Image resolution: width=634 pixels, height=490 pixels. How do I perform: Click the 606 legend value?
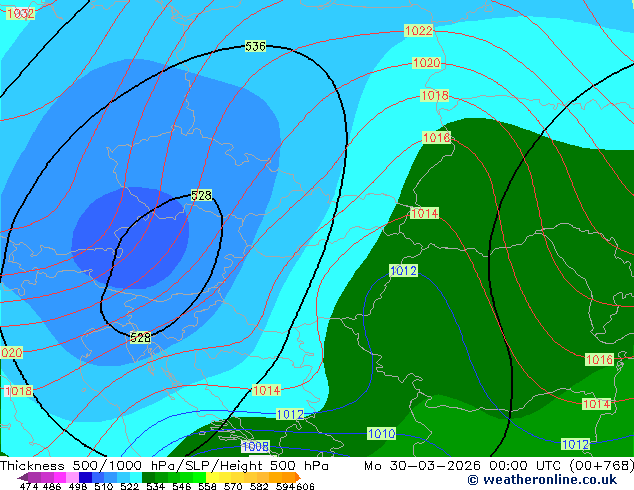305,486
